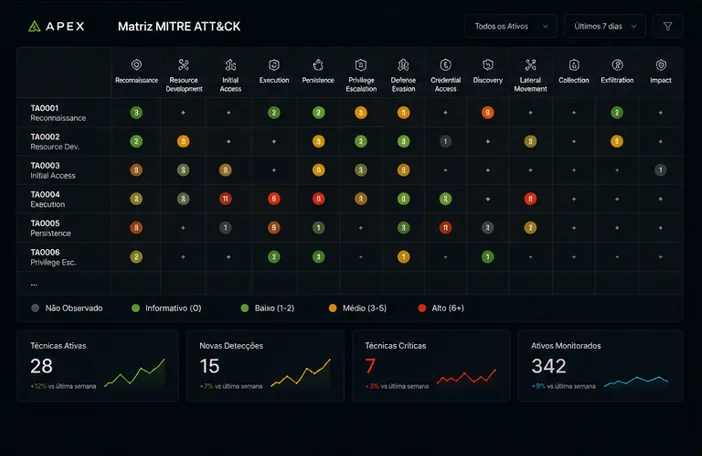Select the Discovery column icon
The image size is (702, 456).
488,65
